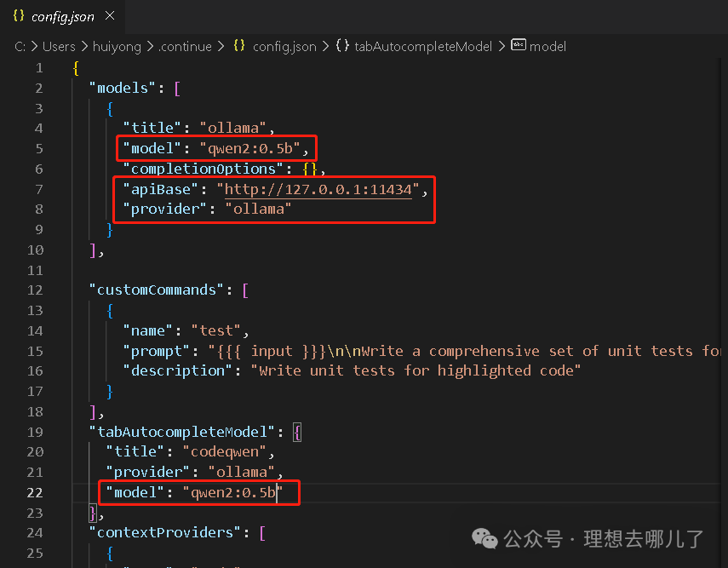
Task: Click the empty braces after completionOptions
Action: click(310, 169)
